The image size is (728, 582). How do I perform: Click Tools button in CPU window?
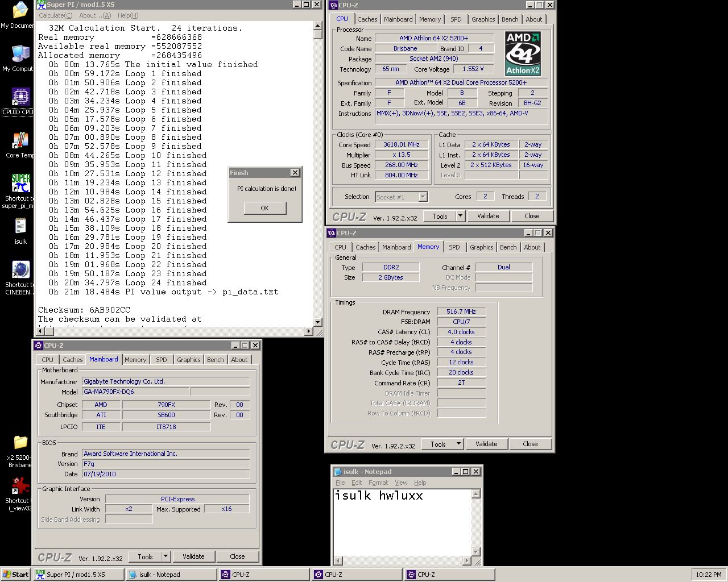440,216
